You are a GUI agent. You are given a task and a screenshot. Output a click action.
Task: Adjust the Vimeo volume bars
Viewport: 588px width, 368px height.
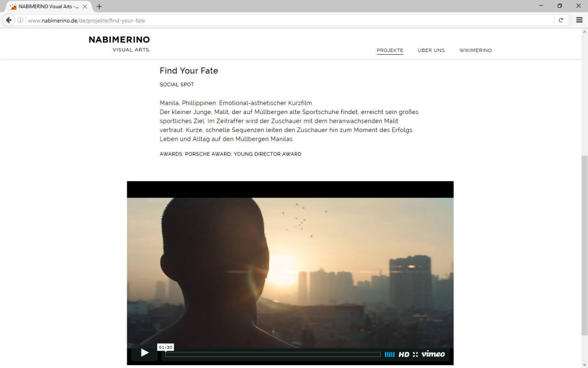[x=390, y=354]
